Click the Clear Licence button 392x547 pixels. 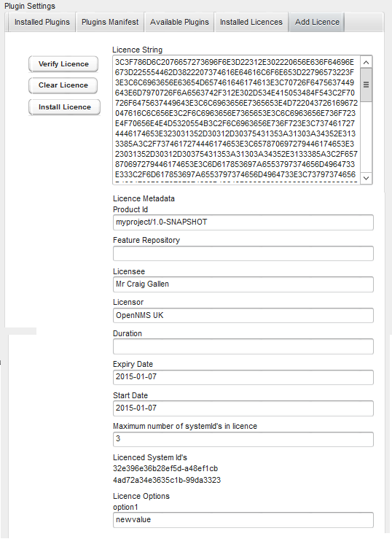63,85
